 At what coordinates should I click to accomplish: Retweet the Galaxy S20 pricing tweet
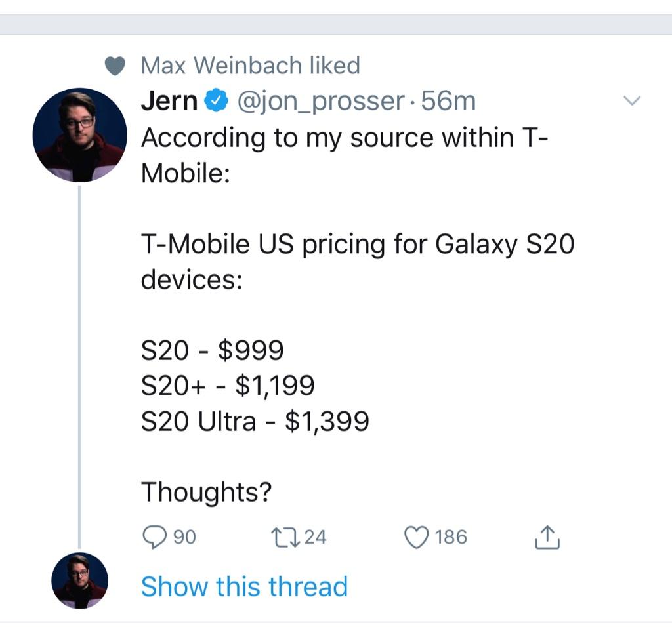pyautogui.click(x=285, y=538)
